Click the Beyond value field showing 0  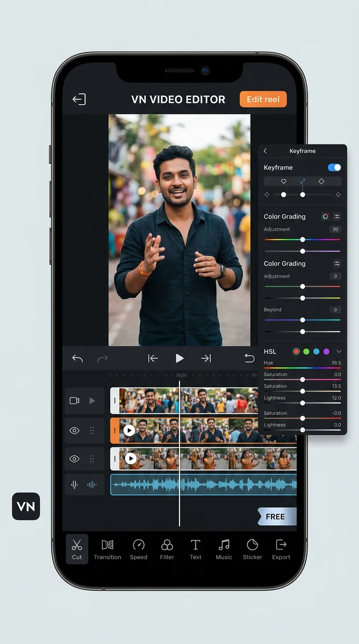tap(335, 309)
